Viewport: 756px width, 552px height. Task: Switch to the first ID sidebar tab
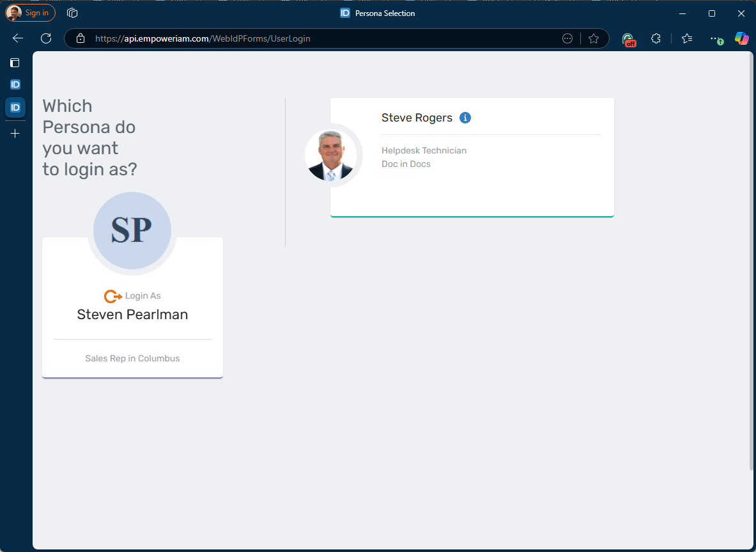click(x=15, y=84)
